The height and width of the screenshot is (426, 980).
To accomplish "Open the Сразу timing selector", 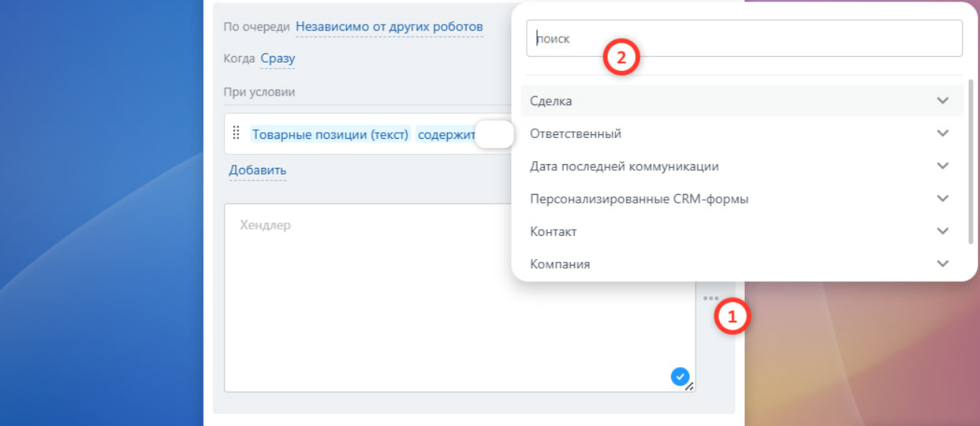I will click(x=278, y=58).
